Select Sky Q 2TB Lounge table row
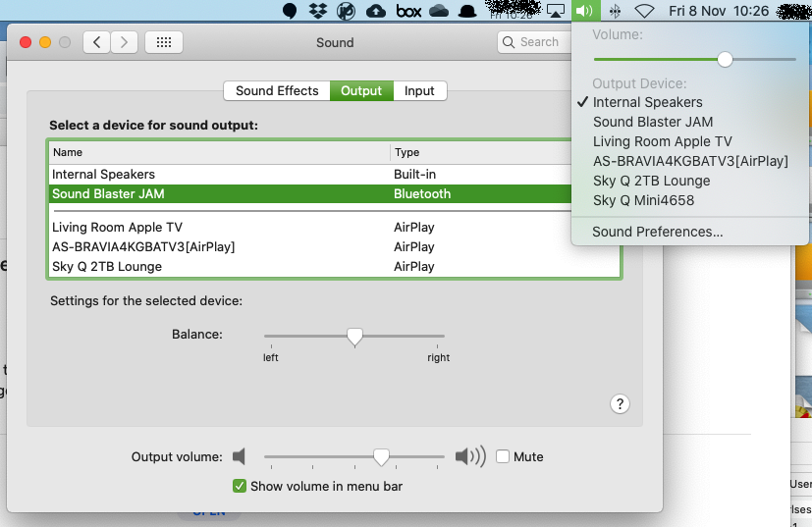 click(336, 267)
